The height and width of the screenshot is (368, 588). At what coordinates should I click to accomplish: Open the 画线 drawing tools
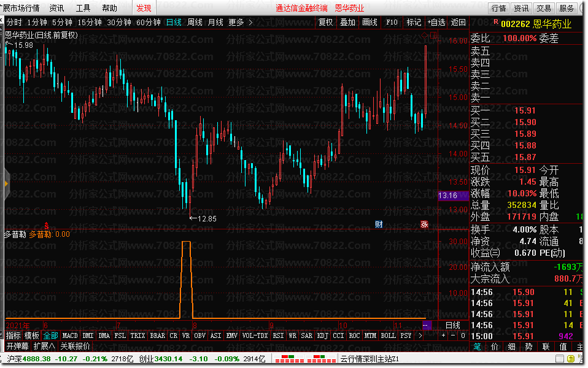369,23
